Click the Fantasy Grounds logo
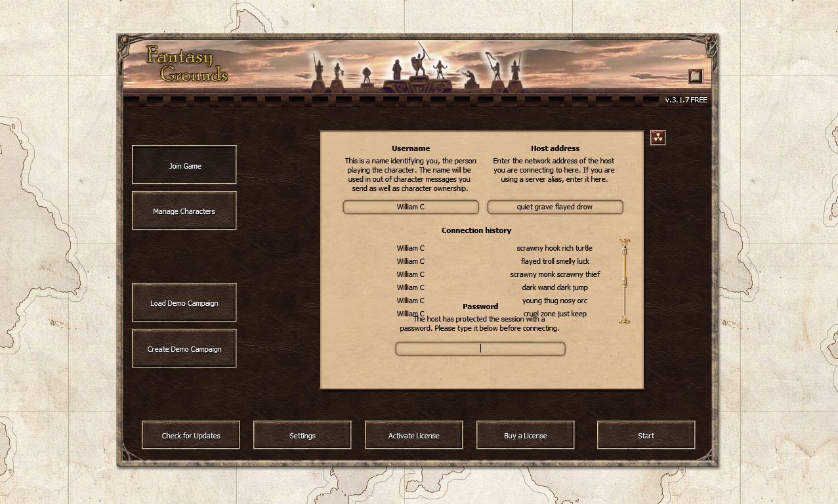838x504 pixels. [x=187, y=64]
